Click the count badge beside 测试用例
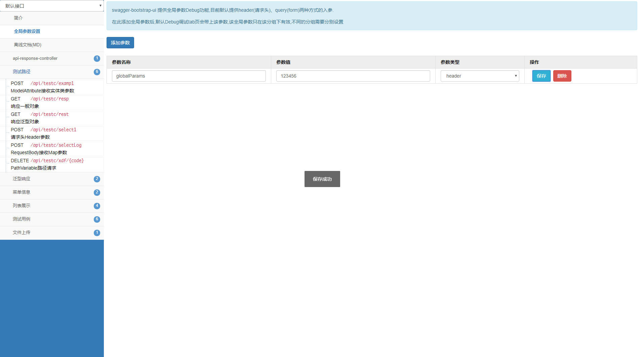The height and width of the screenshot is (357, 644). [x=97, y=219]
